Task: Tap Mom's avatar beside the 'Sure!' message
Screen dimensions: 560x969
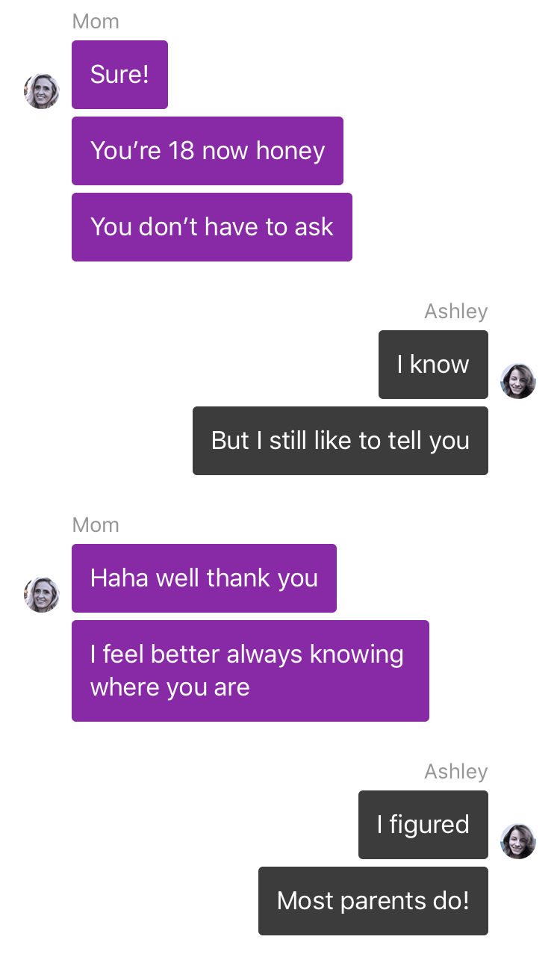Action: pos(42,91)
